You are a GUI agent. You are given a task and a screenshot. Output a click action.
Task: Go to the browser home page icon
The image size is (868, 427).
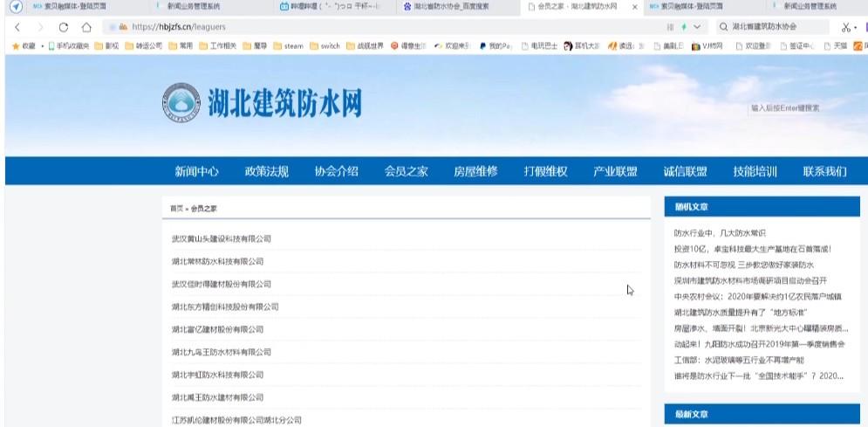[85, 27]
